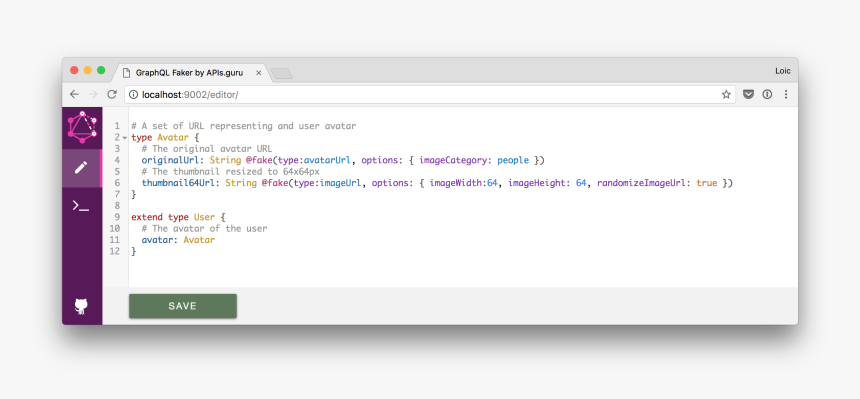Viewport: 860px width, 399px height.
Task: Click the 'imageWidth' option key
Action: point(455,183)
